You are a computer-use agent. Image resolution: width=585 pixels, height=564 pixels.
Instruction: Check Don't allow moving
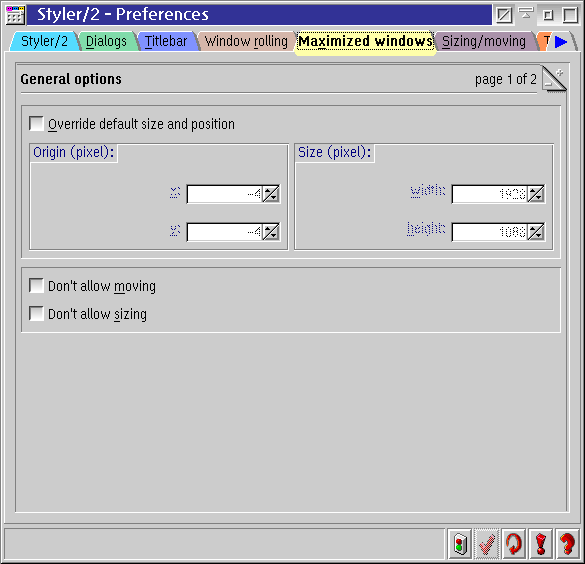[x=37, y=286]
